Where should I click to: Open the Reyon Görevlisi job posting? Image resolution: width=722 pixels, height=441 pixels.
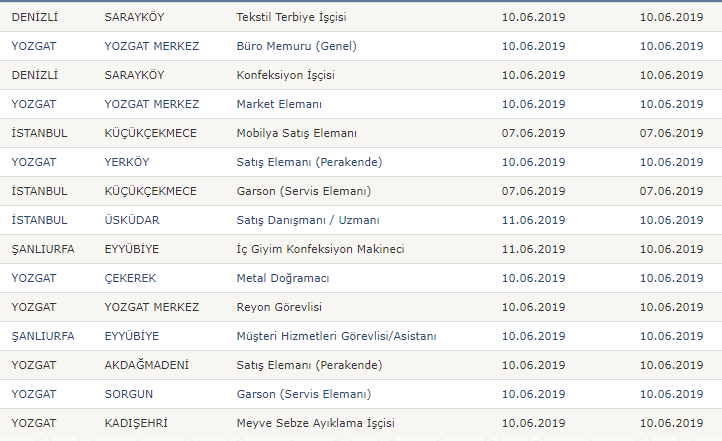(x=279, y=307)
